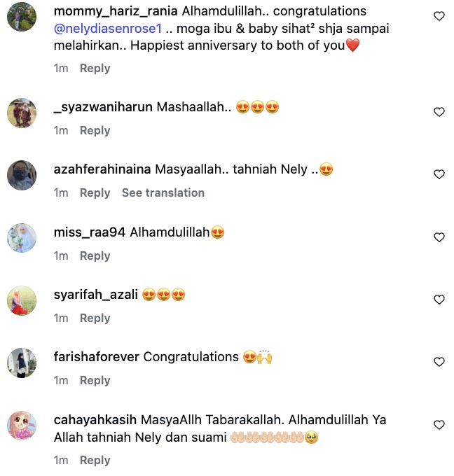Viewport: 454px width, 476px height.
Task: Open mommy_hariz_rania's profile picture
Action: [22, 17]
